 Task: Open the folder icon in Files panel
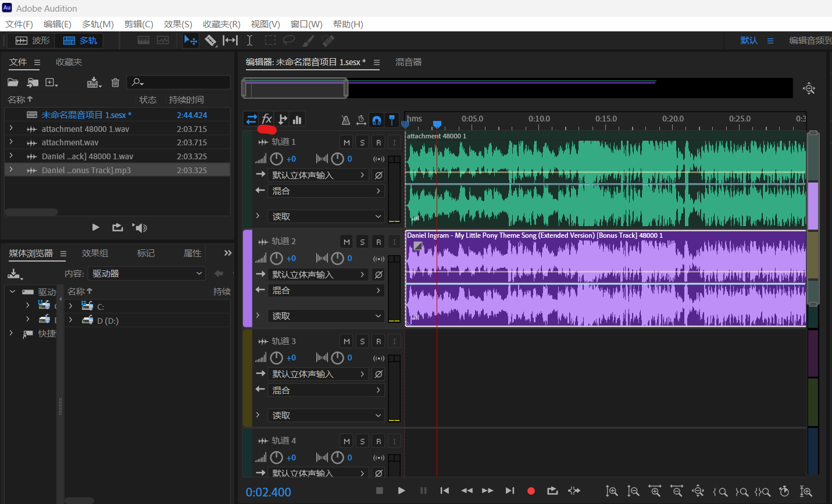[x=13, y=83]
